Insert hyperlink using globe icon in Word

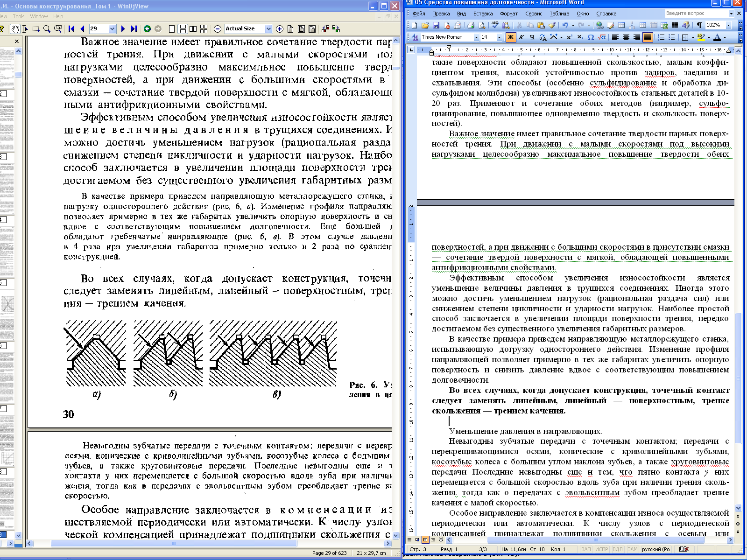pyautogui.click(x=599, y=25)
